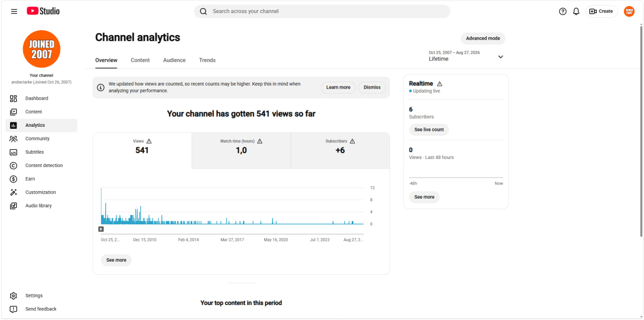The image size is (644, 320).
Task: Click the warning icon next to Views
Action: [149, 141]
